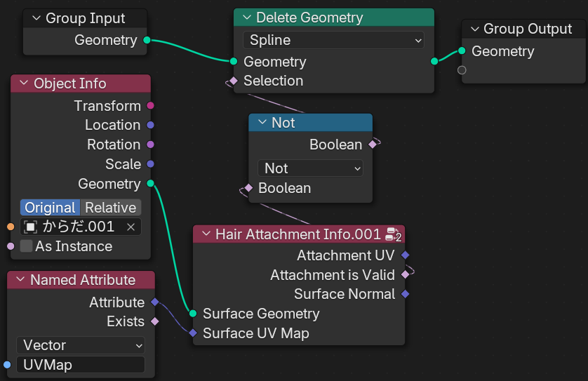Image resolution: width=588 pixels, height=381 pixels.
Task: Collapse the Named Attribute node
Action: 20,280
